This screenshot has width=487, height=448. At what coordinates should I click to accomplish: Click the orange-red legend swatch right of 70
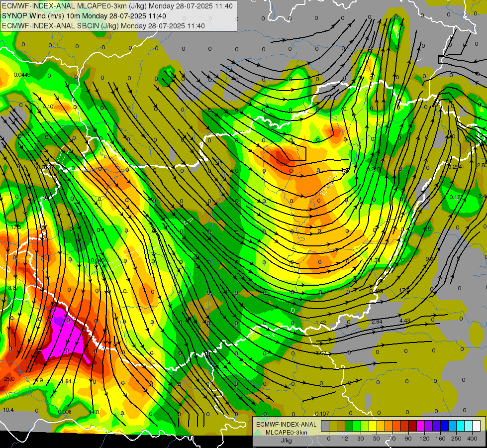click(x=396, y=426)
